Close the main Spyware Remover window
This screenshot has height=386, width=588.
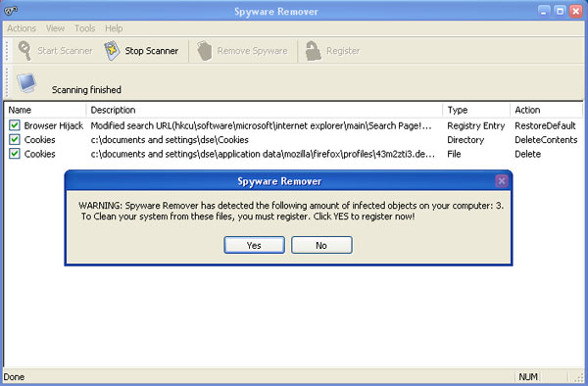click(575, 11)
